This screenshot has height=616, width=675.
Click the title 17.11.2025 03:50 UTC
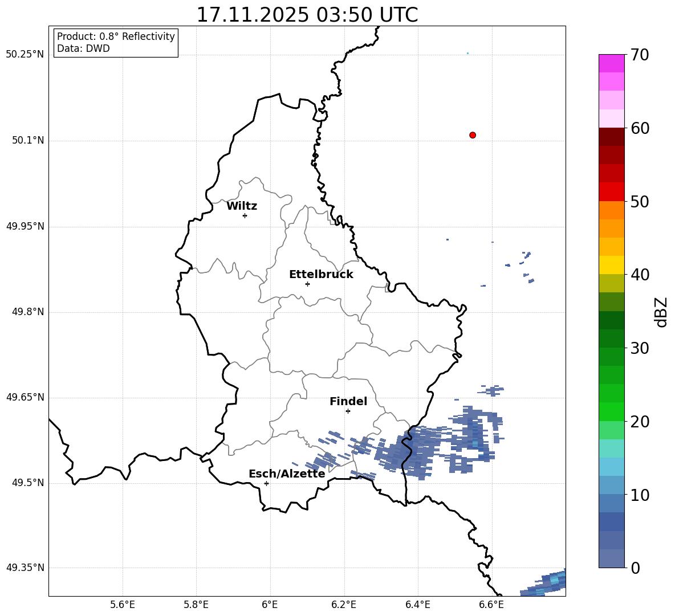[x=307, y=15]
